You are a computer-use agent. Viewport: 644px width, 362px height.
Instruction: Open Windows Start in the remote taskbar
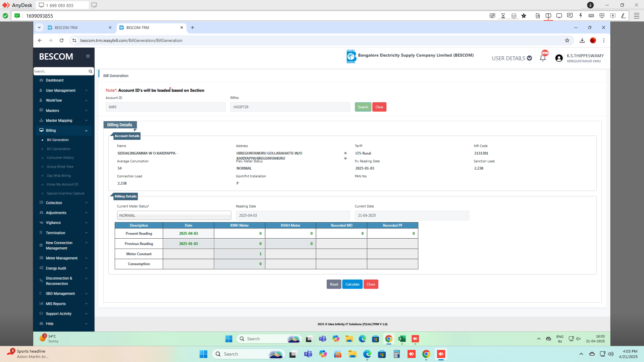coord(229,339)
